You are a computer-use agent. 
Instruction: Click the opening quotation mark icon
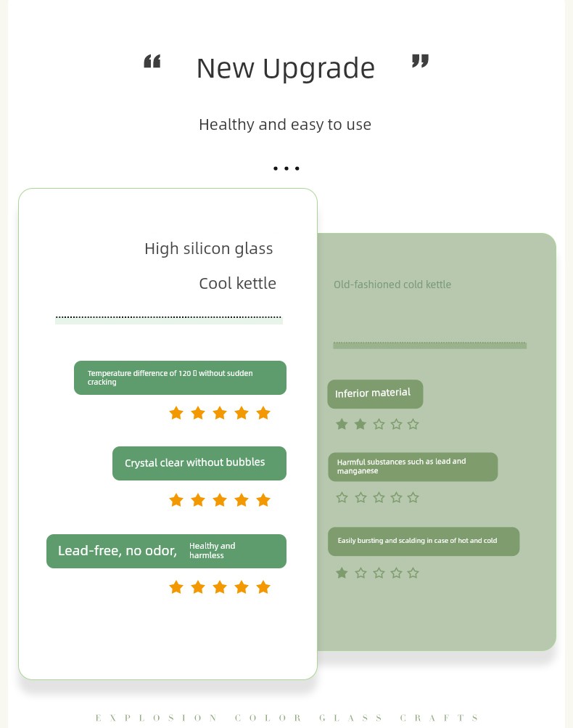click(x=152, y=61)
